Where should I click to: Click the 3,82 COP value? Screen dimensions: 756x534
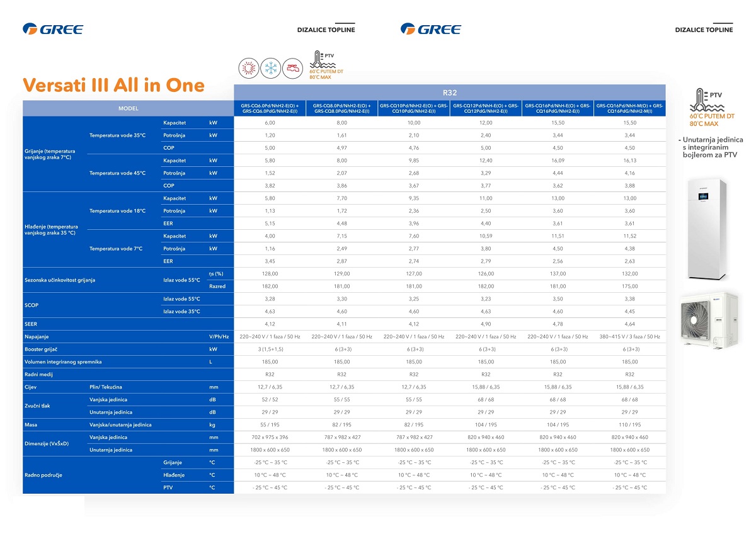tap(270, 186)
